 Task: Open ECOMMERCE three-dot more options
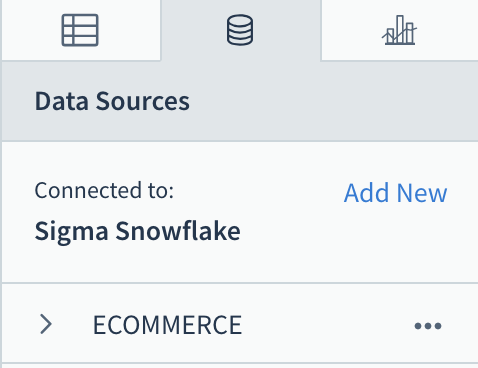point(428,326)
